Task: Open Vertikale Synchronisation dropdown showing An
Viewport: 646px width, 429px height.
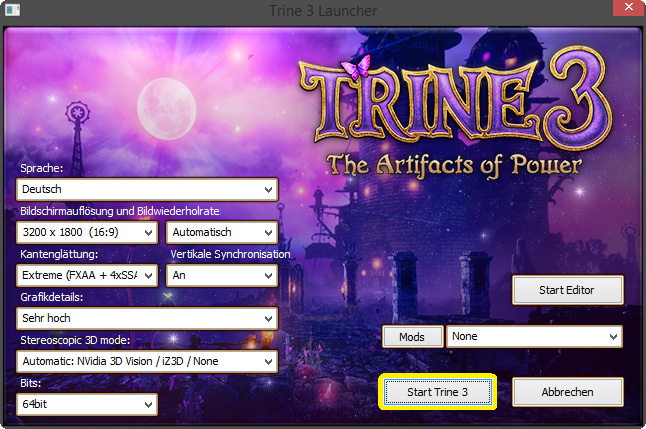Action: tap(222, 275)
